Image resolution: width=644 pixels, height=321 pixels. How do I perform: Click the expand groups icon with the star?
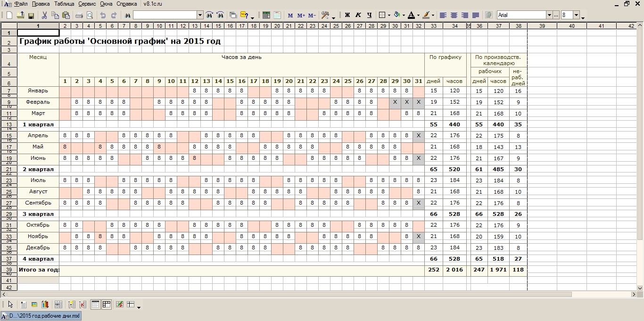point(72,305)
